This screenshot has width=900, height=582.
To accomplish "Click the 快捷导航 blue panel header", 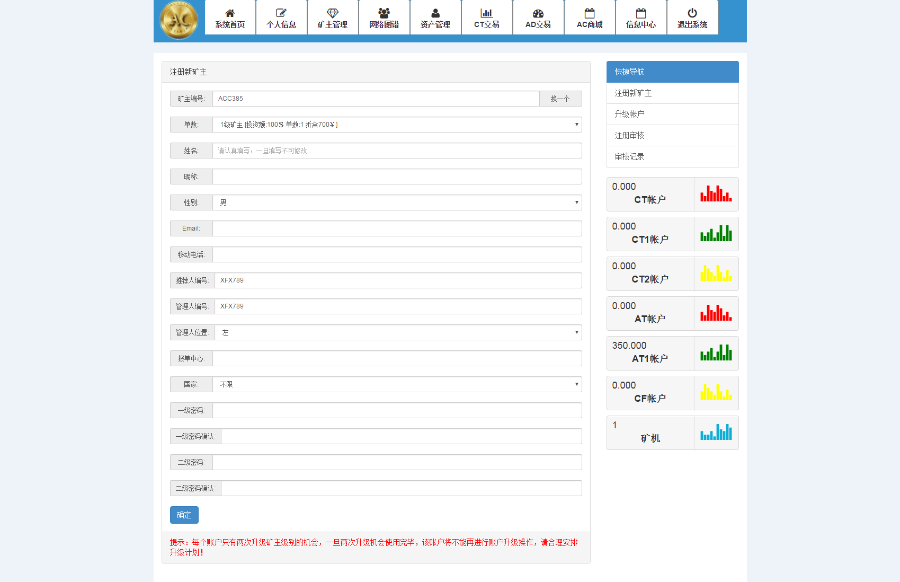I will [x=672, y=72].
